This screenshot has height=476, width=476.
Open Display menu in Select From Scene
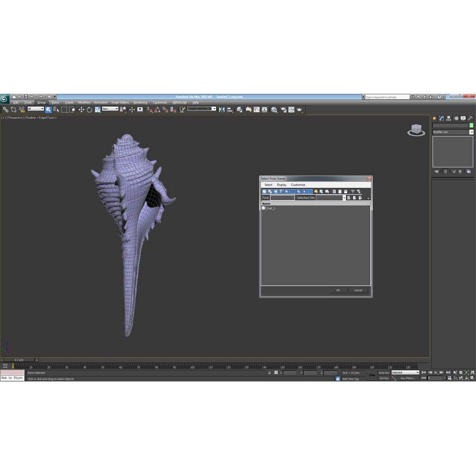pyautogui.click(x=281, y=185)
